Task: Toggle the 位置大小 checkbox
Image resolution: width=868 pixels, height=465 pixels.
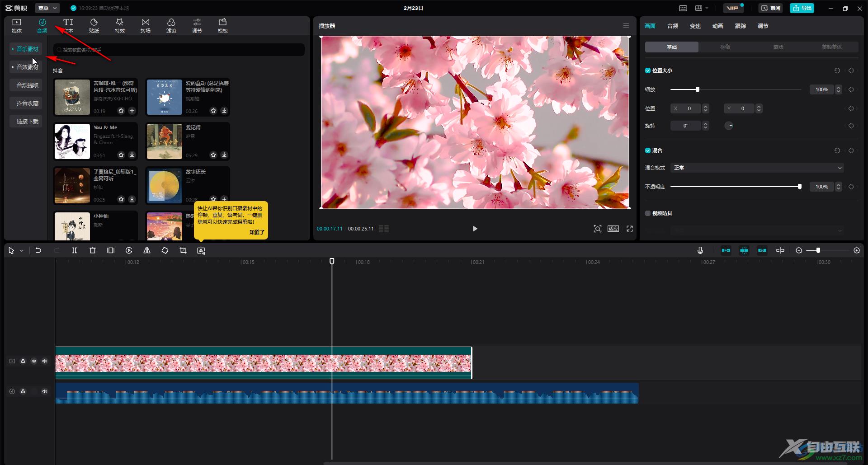Action: click(648, 70)
